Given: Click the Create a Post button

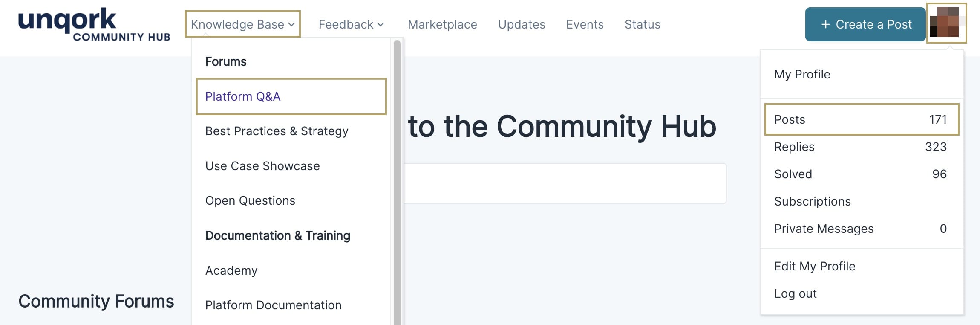Looking at the screenshot, I should click(x=865, y=24).
